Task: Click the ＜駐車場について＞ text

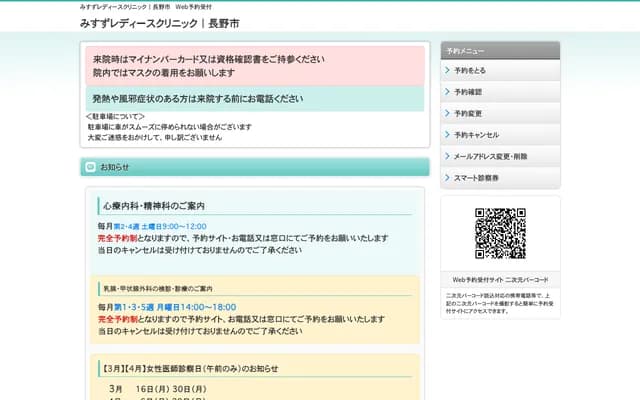Action: tap(115, 117)
